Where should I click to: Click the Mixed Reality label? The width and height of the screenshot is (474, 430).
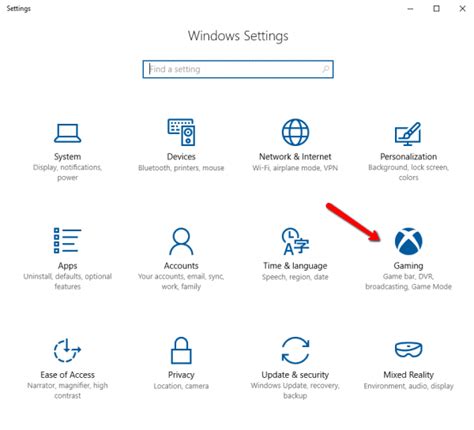408,375
